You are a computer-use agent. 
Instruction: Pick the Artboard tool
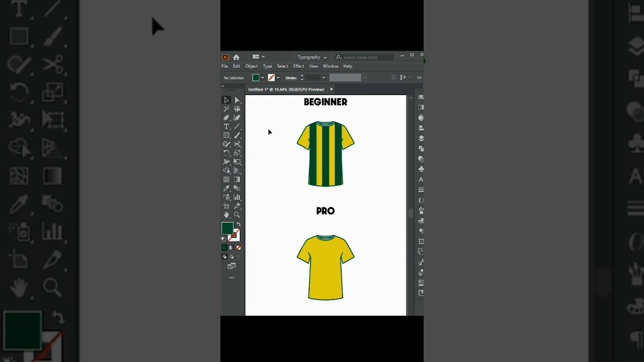[226, 206]
